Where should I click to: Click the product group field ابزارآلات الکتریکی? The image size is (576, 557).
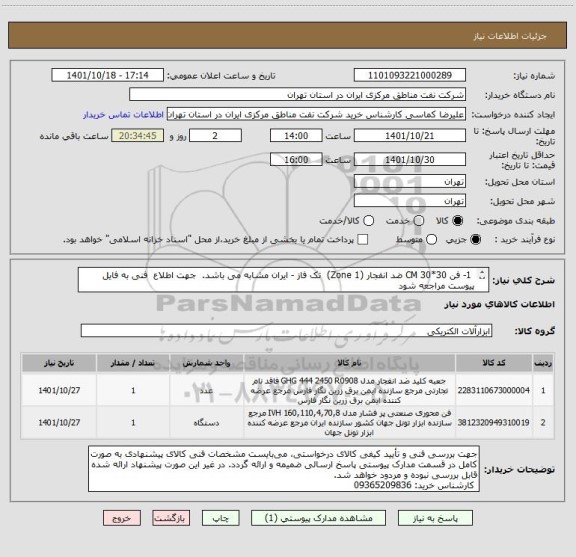click(286, 331)
